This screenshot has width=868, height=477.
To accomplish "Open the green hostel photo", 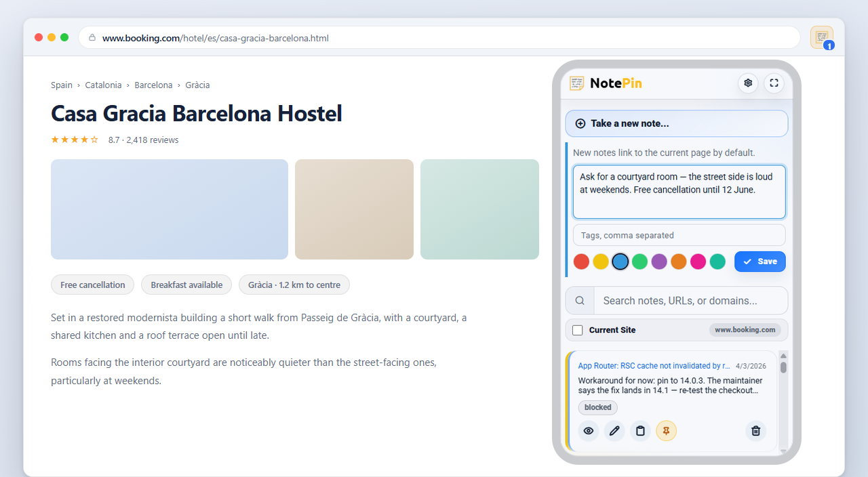I will [x=479, y=209].
